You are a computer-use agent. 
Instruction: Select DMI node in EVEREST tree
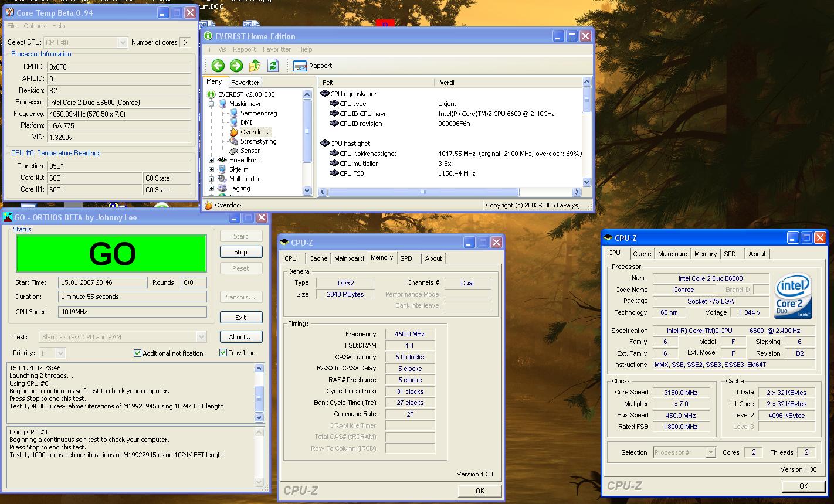click(x=246, y=122)
